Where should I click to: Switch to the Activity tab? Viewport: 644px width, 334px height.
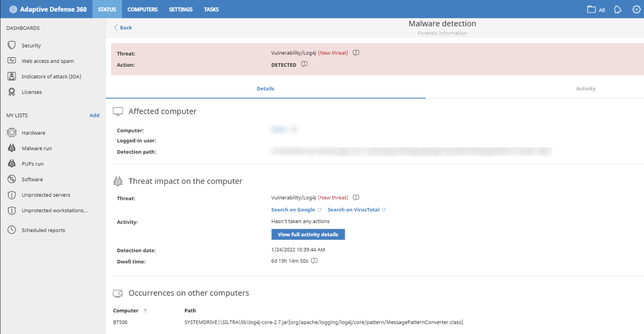[x=586, y=89]
